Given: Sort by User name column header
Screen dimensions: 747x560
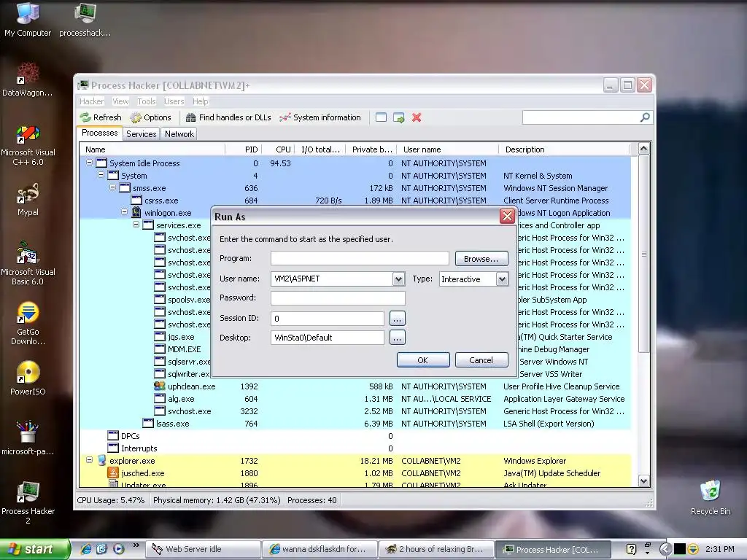Looking at the screenshot, I should point(448,149).
